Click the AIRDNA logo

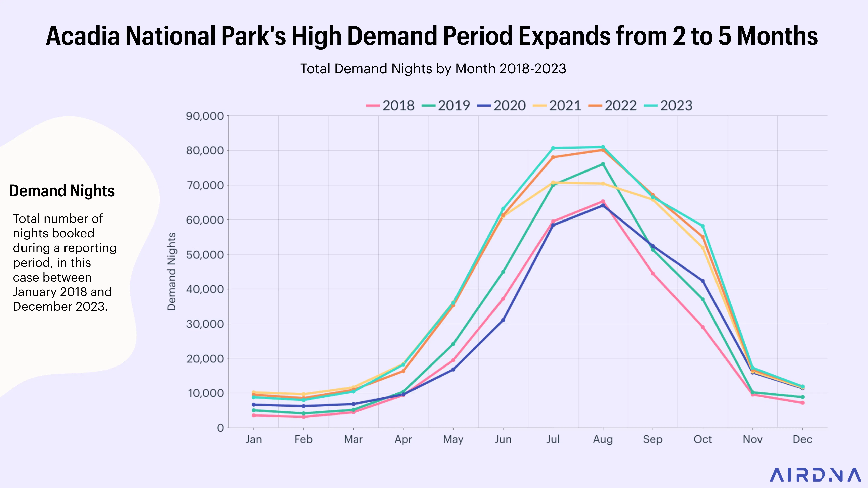click(815, 475)
